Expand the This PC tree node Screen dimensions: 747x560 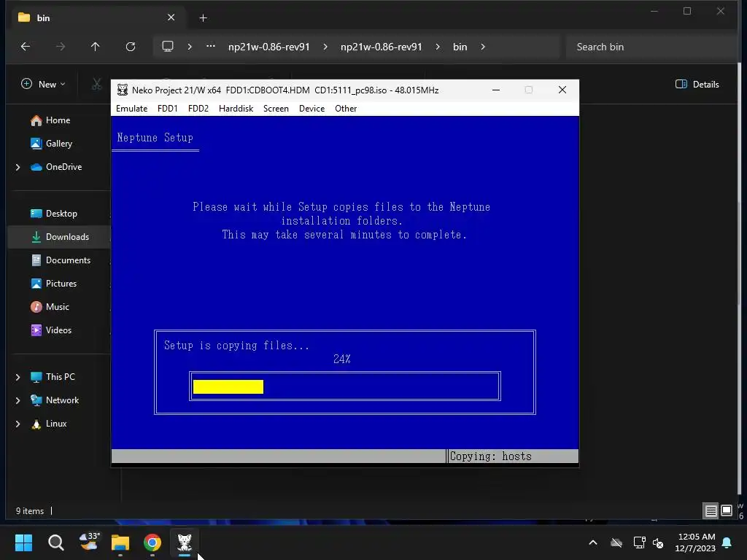point(18,377)
